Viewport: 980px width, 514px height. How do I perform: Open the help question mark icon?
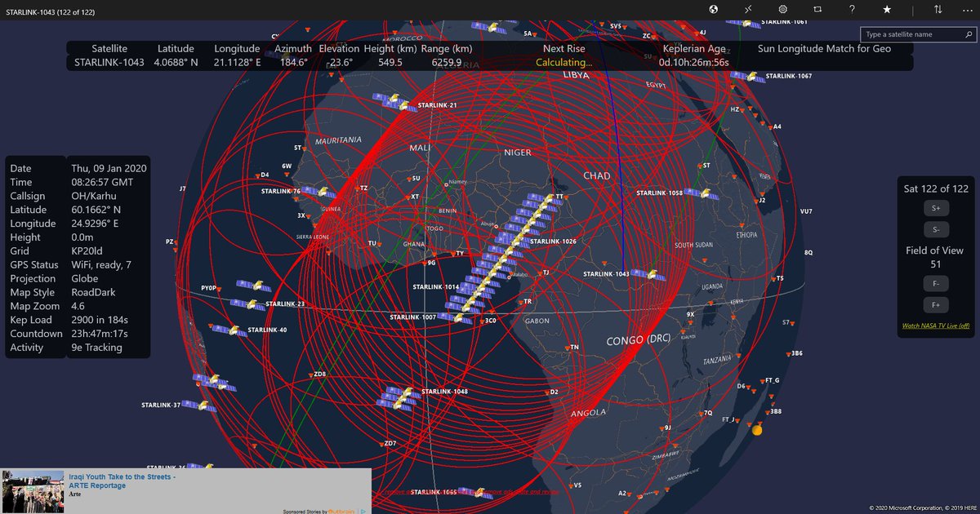pos(852,9)
